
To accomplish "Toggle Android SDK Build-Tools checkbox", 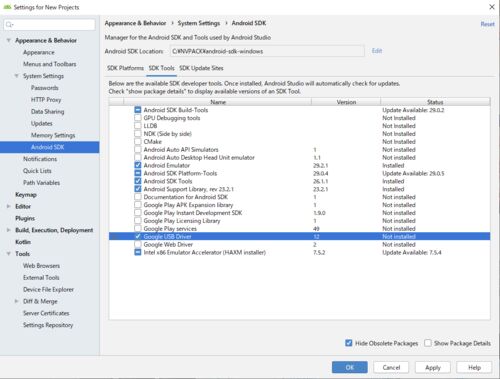I will pos(138,110).
